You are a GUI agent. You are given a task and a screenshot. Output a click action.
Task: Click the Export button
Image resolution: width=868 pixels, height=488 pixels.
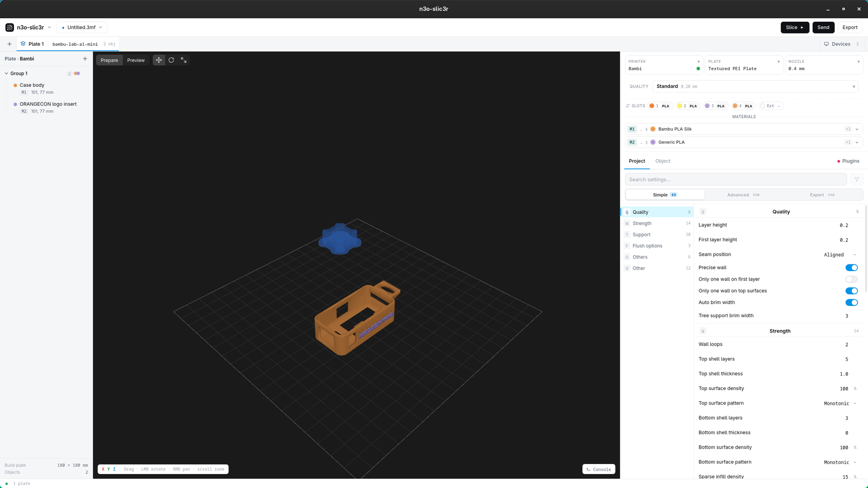click(x=850, y=28)
